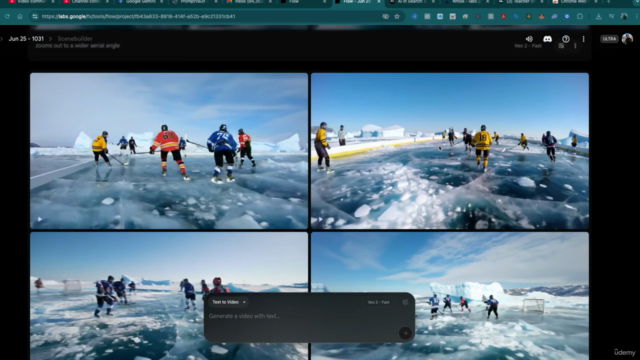Screen dimensions: 640x360
Task: Click the icon beside Veo 2 - Fast in prompt row
Action: point(561,46)
